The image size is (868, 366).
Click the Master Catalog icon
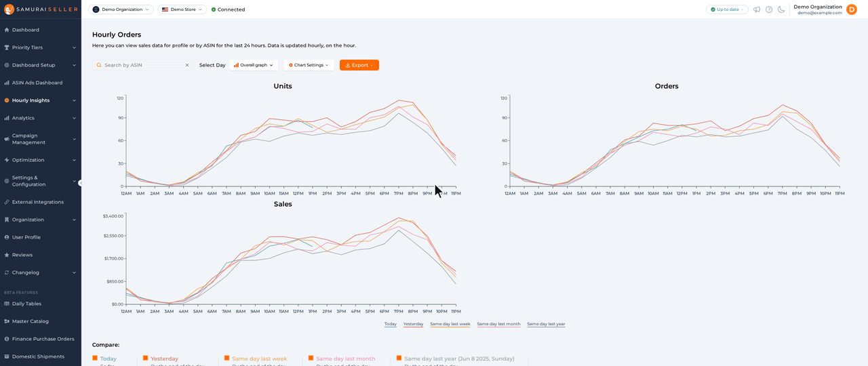(x=7, y=321)
